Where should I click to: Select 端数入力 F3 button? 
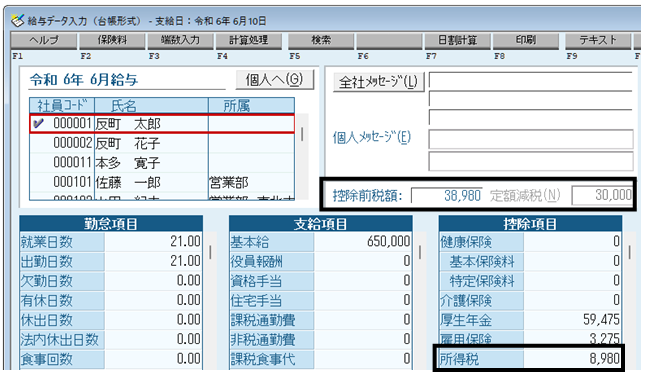pyautogui.click(x=180, y=41)
